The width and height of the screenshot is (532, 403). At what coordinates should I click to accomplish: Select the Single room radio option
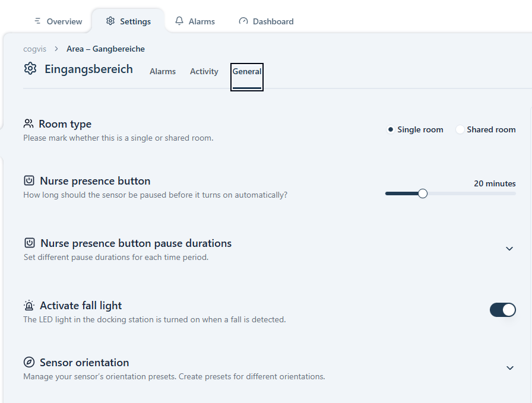(x=391, y=130)
